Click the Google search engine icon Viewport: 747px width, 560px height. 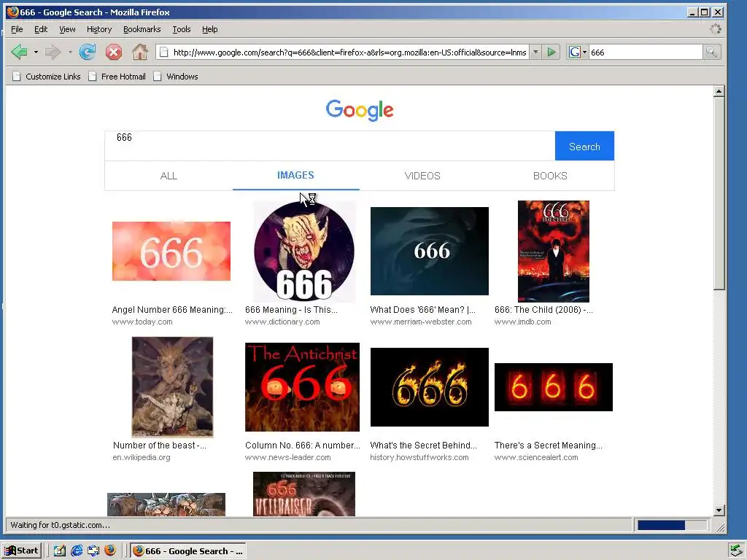click(575, 52)
